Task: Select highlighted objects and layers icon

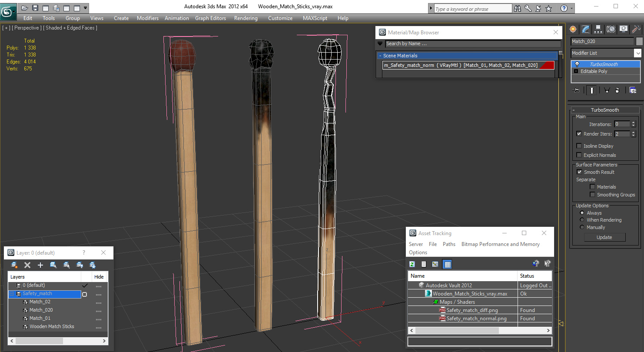Action: 53,265
